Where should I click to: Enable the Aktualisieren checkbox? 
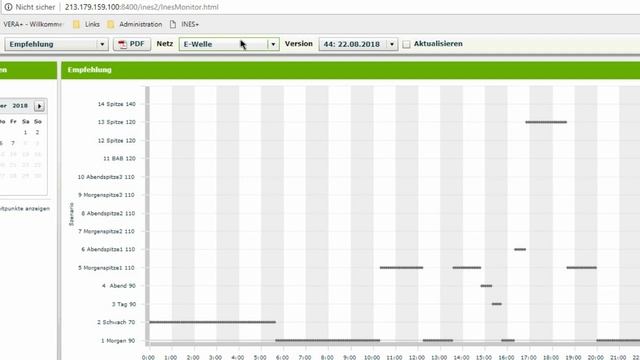406,44
